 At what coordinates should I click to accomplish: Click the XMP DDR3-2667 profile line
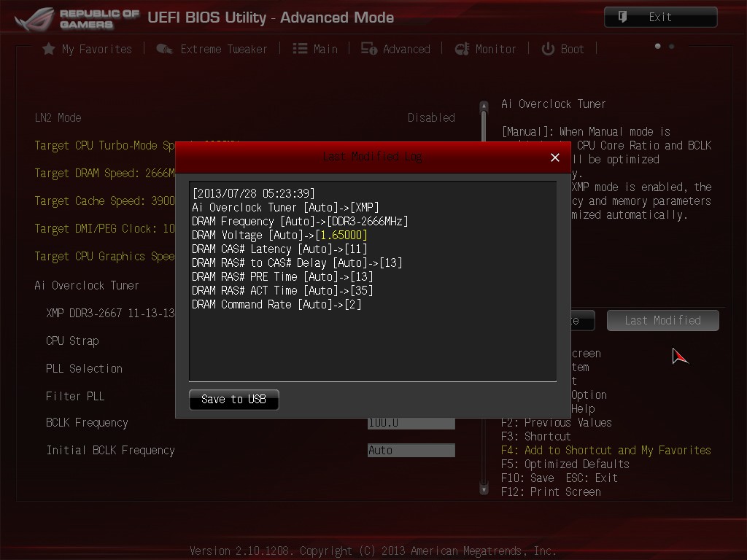pos(111,314)
